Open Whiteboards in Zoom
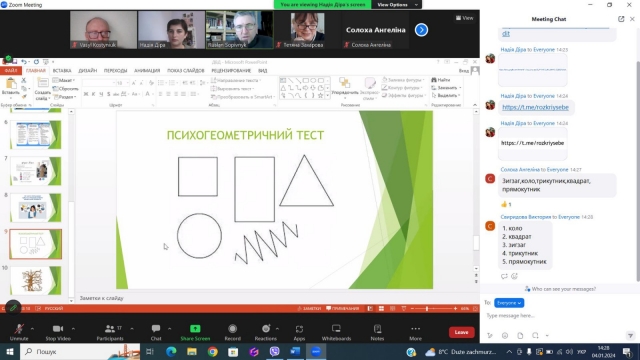The height and width of the screenshot is (360, 640). tap(336, 332)
